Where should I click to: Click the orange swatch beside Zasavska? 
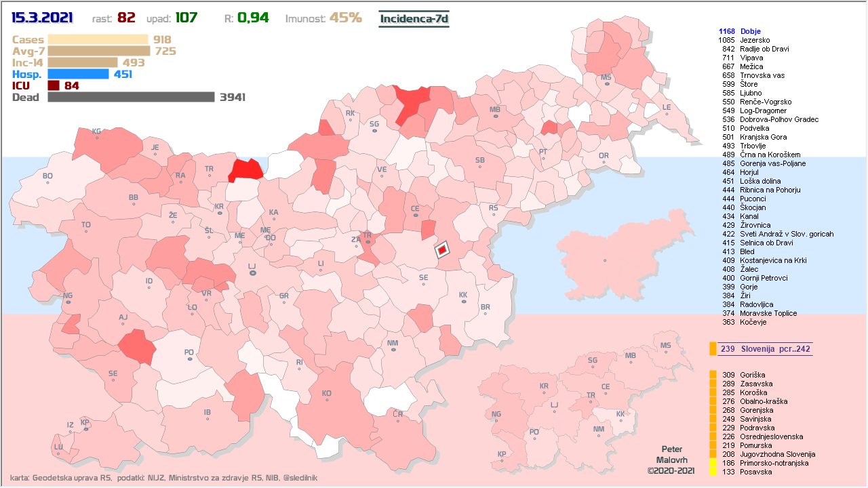(713, 384)
